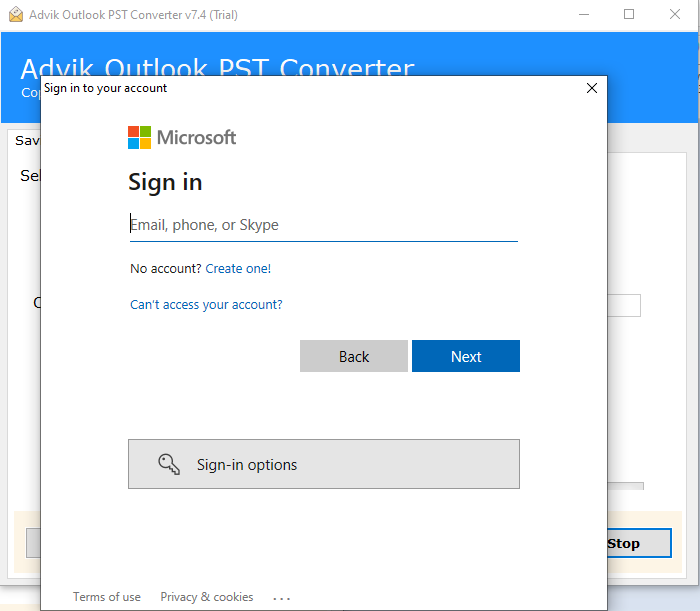
Task: Click the Advik envelope app icon in title bar
Action: [16, 15]
